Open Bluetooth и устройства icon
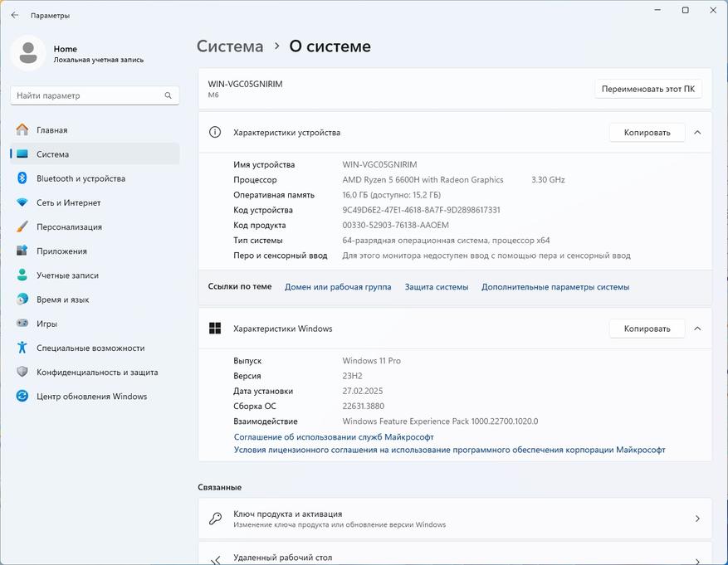The image size is (728, 565). [x=22, y=178]
